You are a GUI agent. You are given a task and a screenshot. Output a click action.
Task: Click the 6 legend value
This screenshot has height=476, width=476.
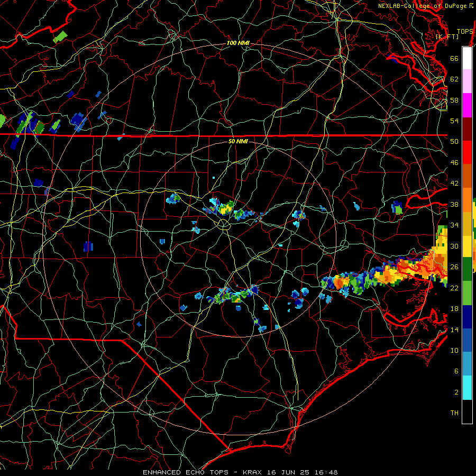pyautogui.click(x=456, y=371)
